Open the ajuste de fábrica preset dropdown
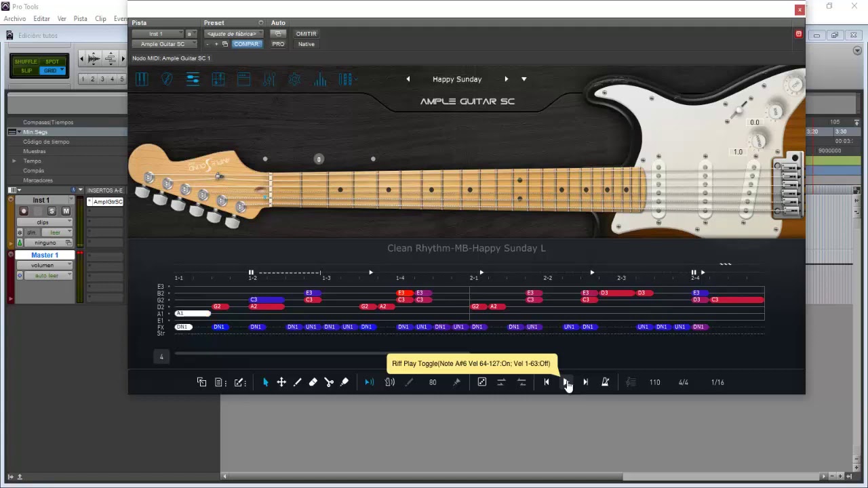 (x=234, y=34)
